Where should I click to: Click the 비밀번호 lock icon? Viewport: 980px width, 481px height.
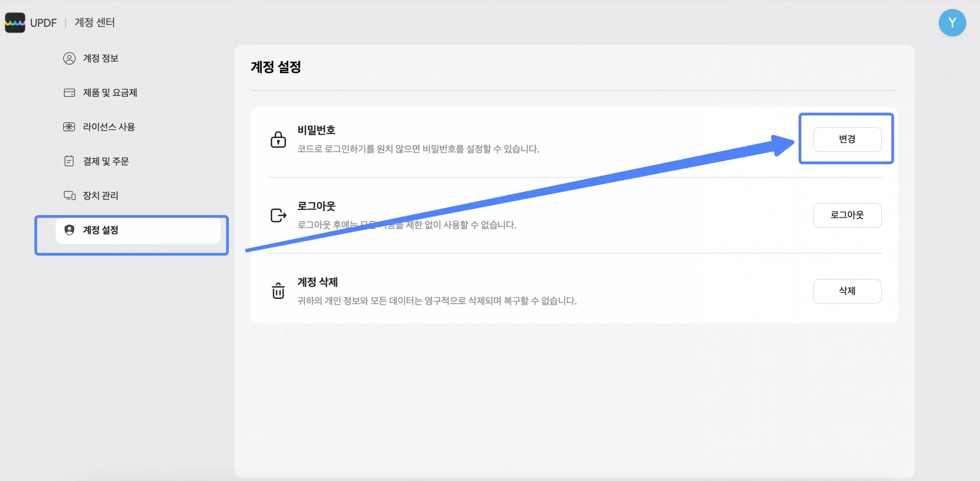(x=278, y=140)
